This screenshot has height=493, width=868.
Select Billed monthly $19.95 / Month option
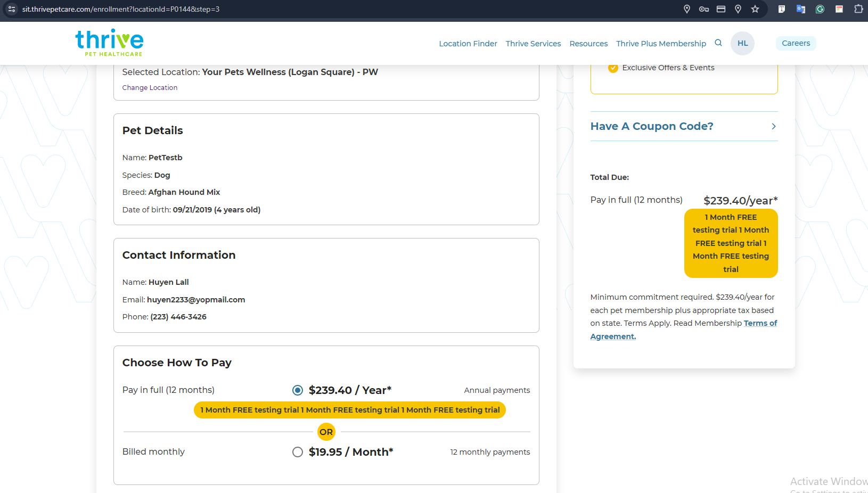pos(298,452)
